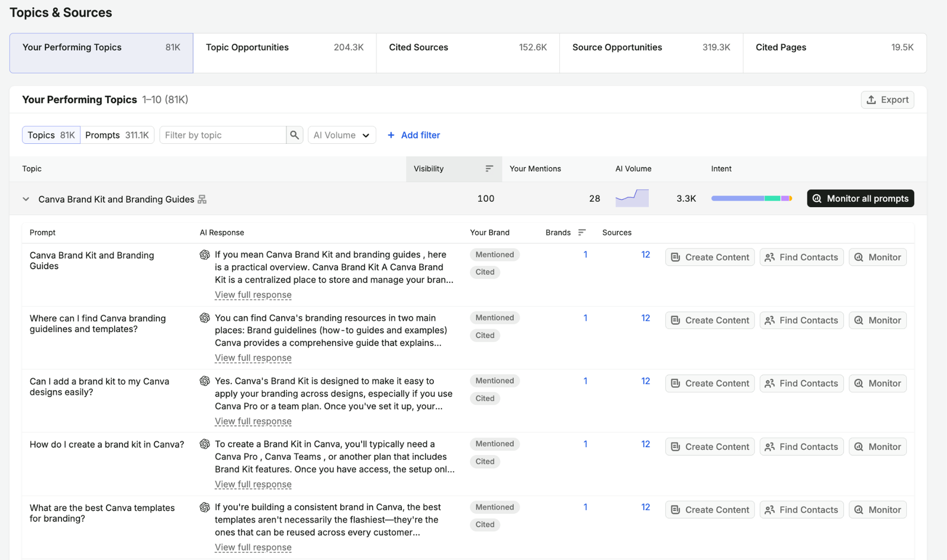Go to the Cited Pages tab
This screenshot has width=947, height=560.
[835, 53]
